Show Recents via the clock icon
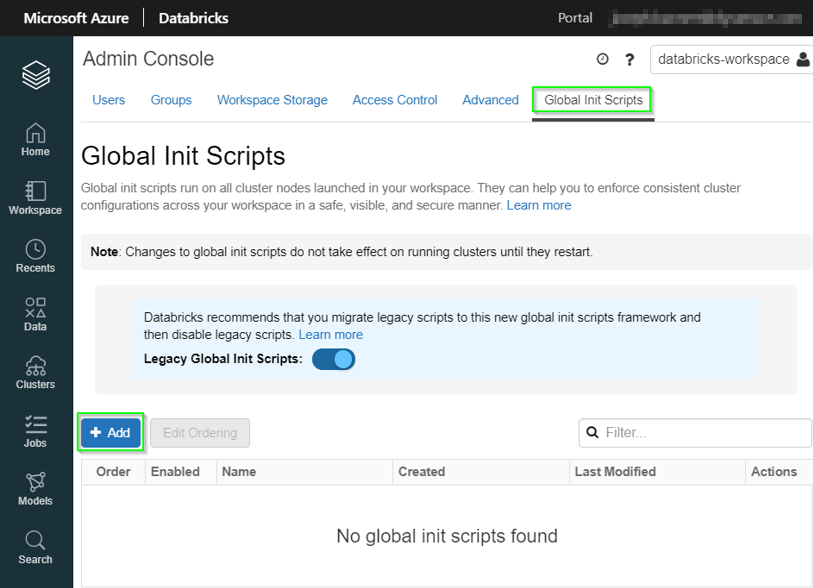813x588 pixels. pos(35,255)
